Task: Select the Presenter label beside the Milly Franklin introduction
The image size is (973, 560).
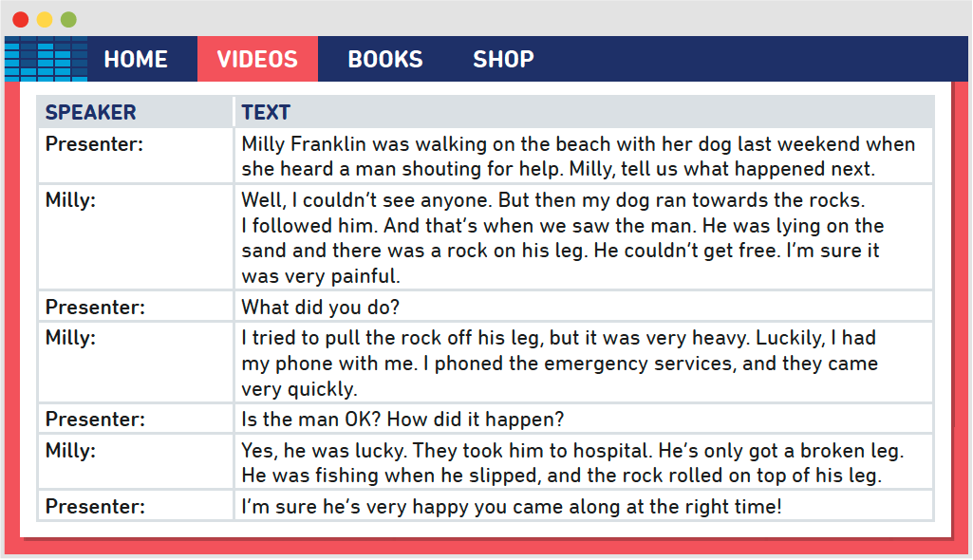Action: coord(94,144)
